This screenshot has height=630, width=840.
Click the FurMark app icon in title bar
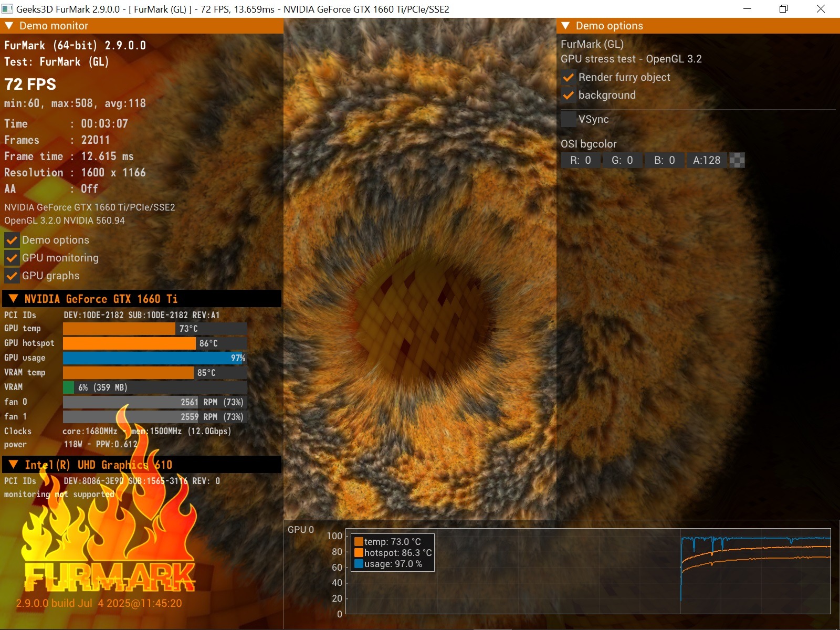coord(7,9)
